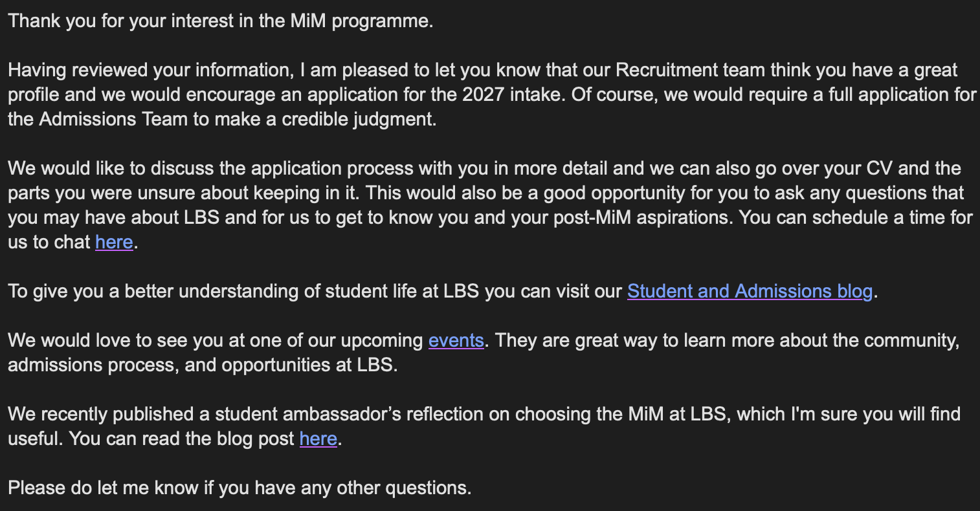Open the blog post 'here' link
The image size is (980, 511).
click(318, 439)
